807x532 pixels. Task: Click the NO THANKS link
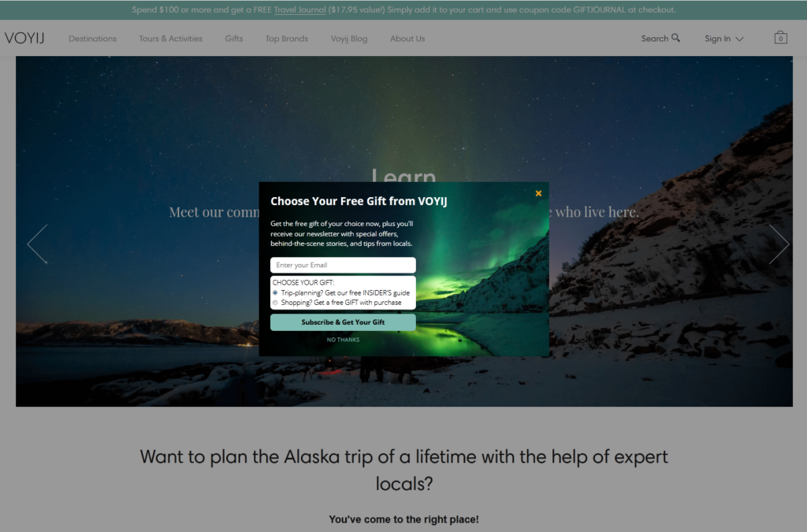pos(343,340)
